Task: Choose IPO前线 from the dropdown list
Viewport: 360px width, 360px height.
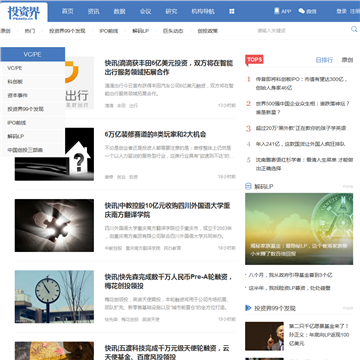Action: [33, 123]
